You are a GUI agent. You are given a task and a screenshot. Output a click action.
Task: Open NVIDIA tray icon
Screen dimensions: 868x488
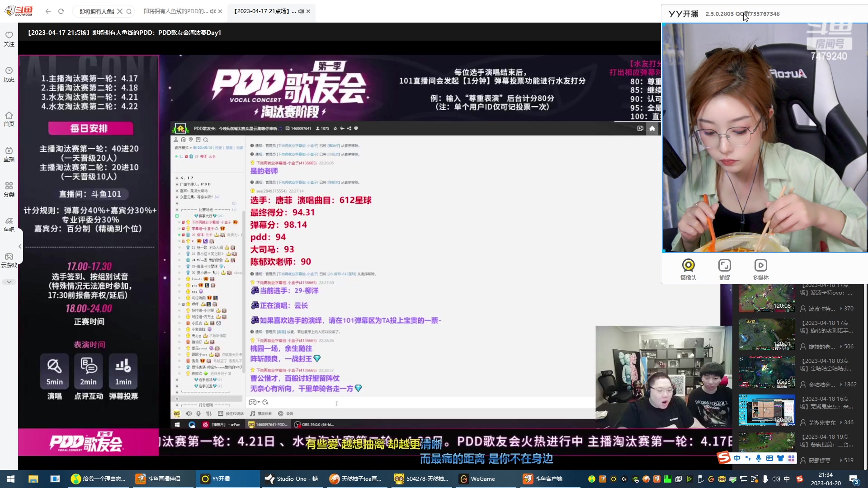pyautogui.click(x=635, y=479)
